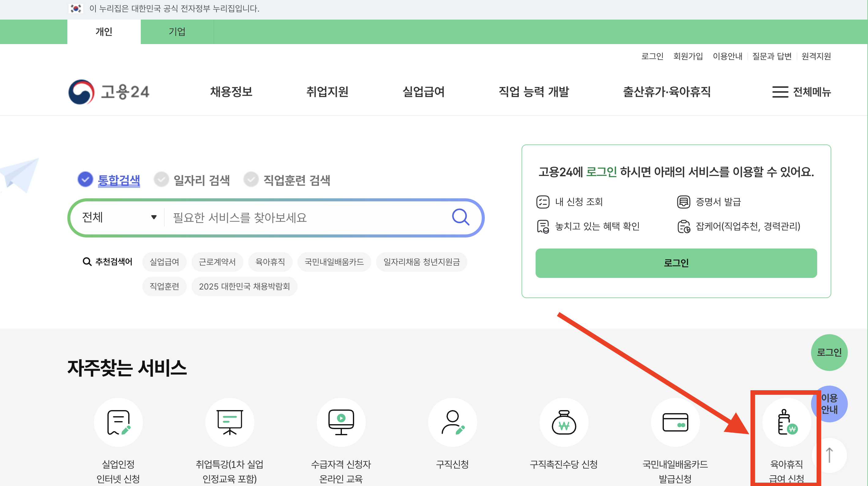
Task: Switch to 일자리 검색 option
Action: click(x=161, y=179)
